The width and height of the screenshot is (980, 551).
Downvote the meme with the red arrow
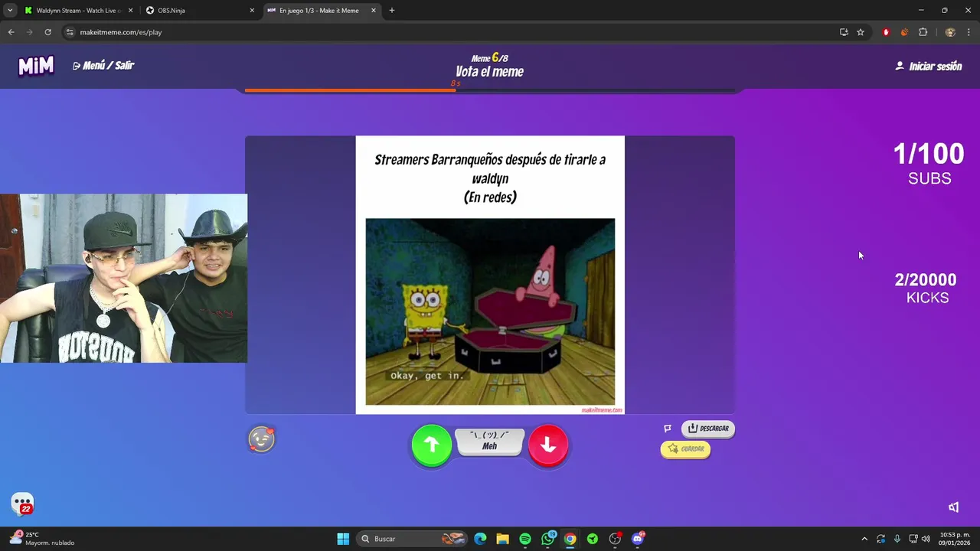(548, 445)
